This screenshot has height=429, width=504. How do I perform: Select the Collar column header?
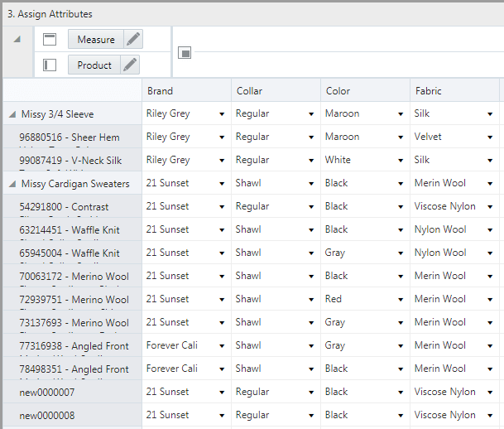click(x=276, y=91)
